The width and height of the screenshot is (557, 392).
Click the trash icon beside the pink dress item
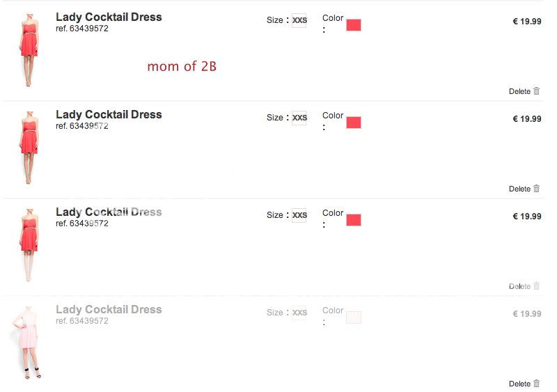click(536, 384)
